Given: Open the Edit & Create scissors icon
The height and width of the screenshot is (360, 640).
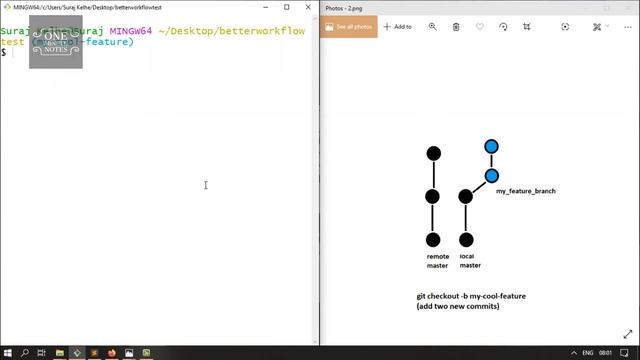Looking at the screenshot, I should (597, 27).
